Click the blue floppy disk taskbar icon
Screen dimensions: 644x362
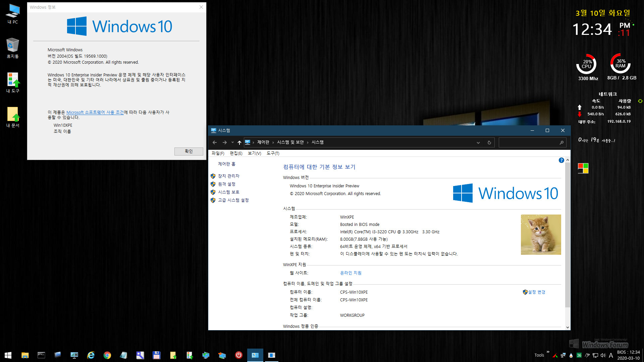click(156, 355)
